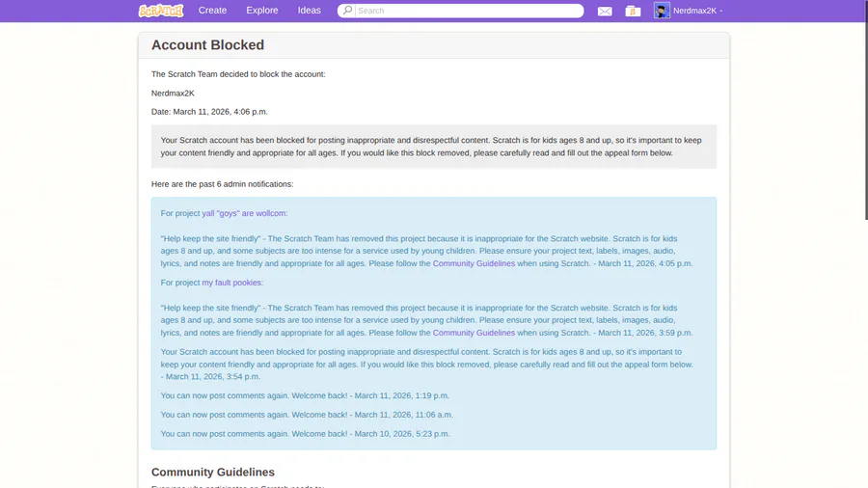The image size is (868, 488).
Task: Select the Community Guidelines section heading
Action: [212, 472]
